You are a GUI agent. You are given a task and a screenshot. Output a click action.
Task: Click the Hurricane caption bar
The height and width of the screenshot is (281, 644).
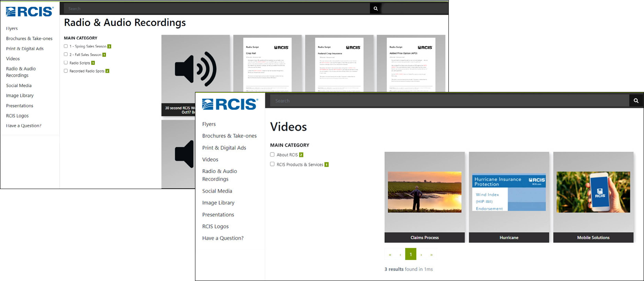click(509, 237)
